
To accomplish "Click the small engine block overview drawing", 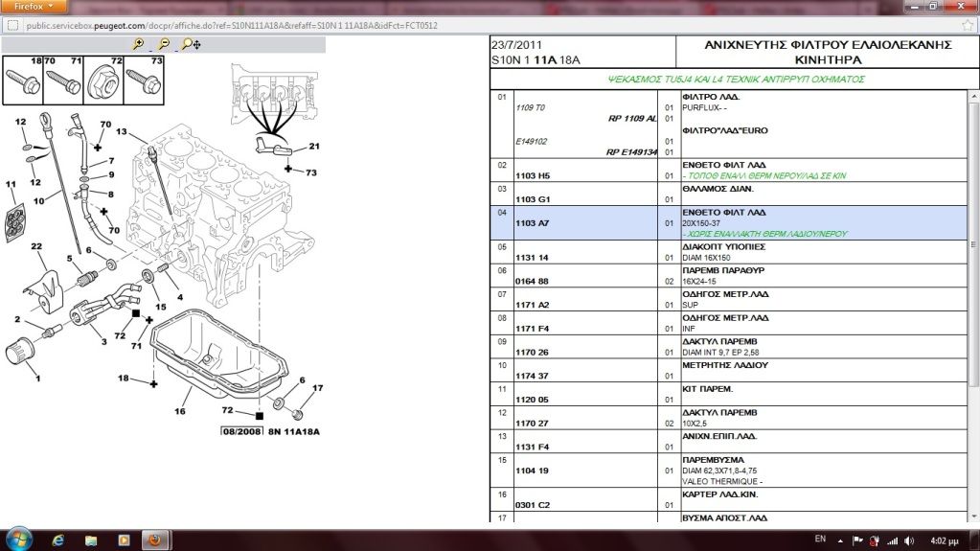I will [274, 94].
